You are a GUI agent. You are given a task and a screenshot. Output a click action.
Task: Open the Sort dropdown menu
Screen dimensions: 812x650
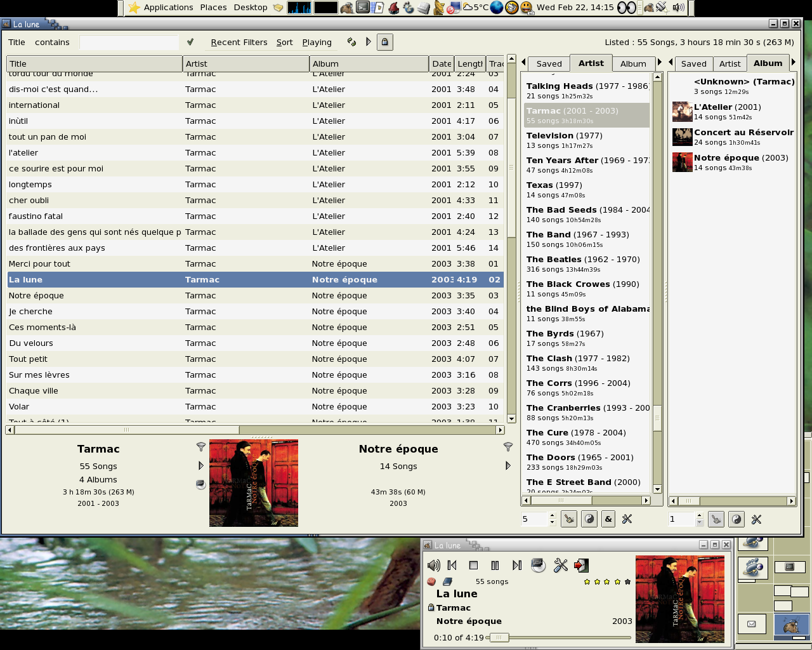pos(284,43)
